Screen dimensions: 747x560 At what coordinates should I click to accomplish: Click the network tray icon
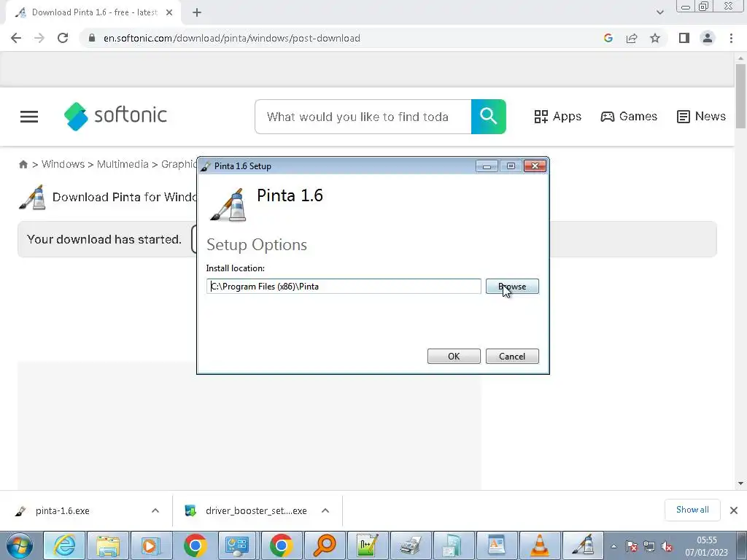[x=649, y=546]
